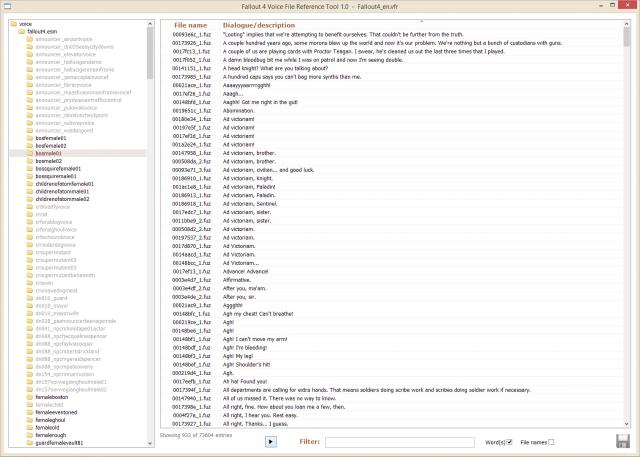Viewport: 640px width, 457px height.
Task: Select the "Affirmative." dialogue row
Action: 392,280
